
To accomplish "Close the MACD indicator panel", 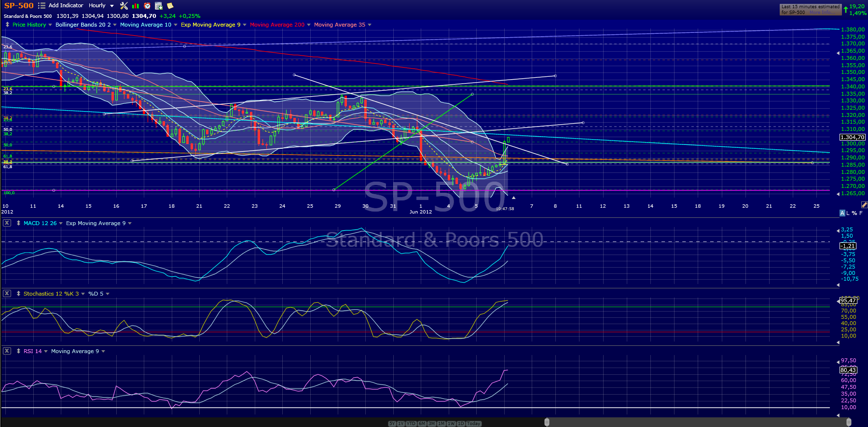I will pos(7,223).
